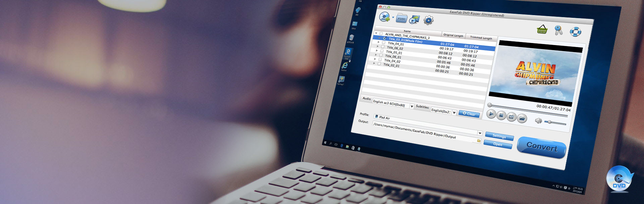The image size is (644, 204).
Task: Click the Original Length column header
Action: point(453,35)
